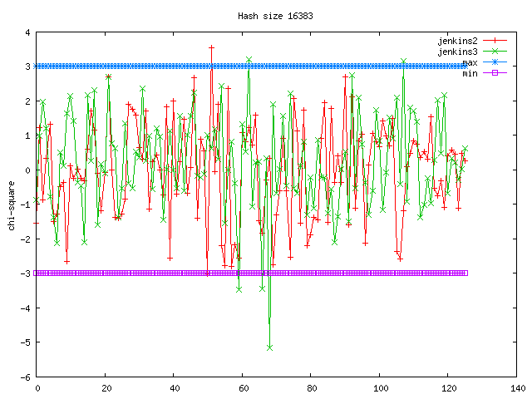This screenshot has height=399, width=532.
Task: Click the y-axis tick label "-5"
Action: click(26, 342)
